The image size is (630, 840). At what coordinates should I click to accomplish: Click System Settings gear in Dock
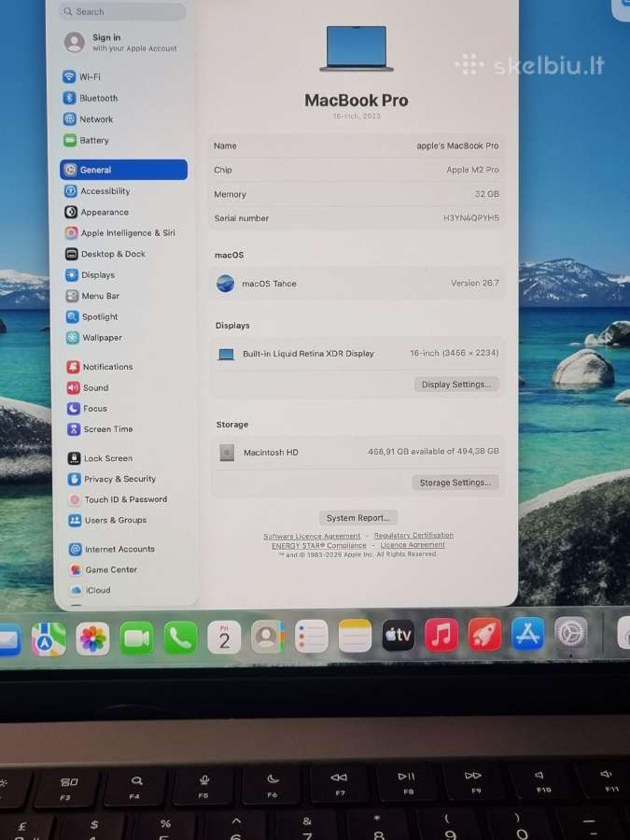coord(571,633)
